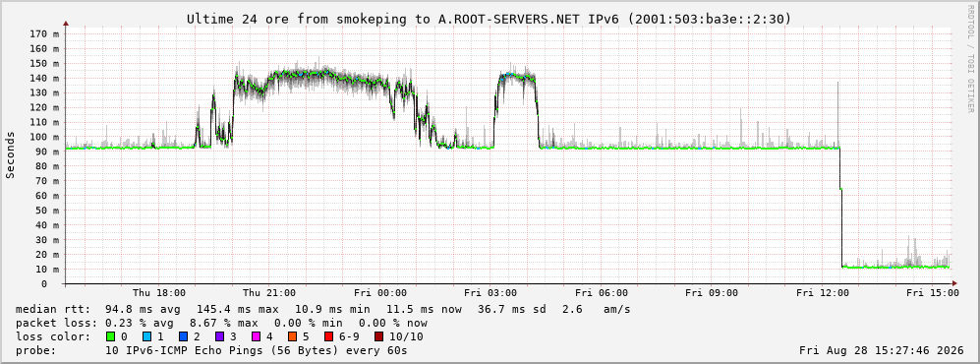The height and width of the screenshot is (364, 980).
Task: Click the Seconds y-axis title
Action: click(x=11, y=155)
